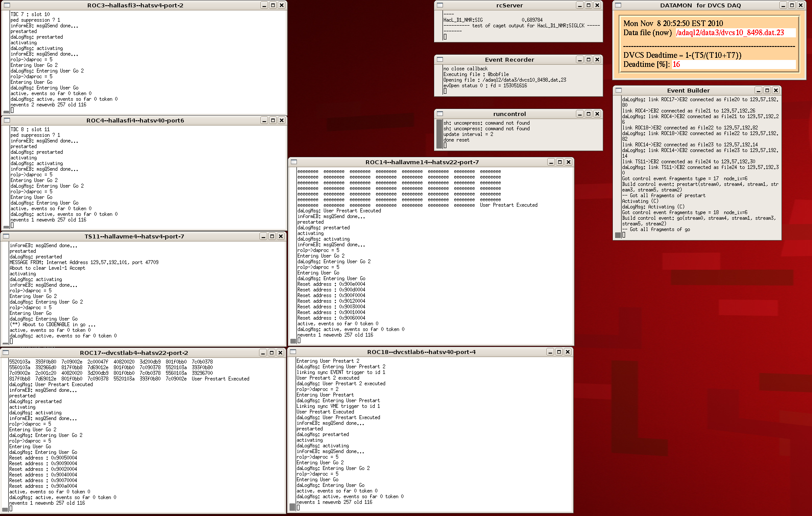The height and width of the screenshot is (516, 812).
Task: Minimize the ROC17--dvcstlab4 terminal window
Action: tap(263, 353)
